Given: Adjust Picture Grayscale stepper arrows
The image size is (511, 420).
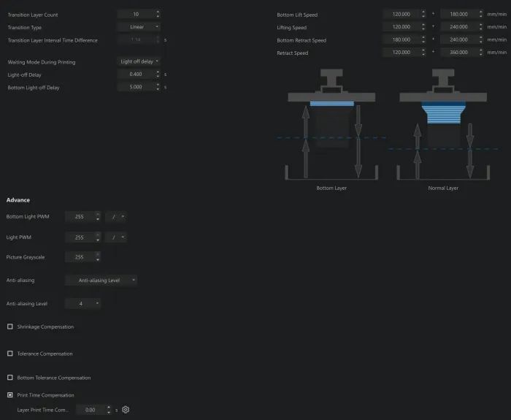Looking at the screenshot, I should tap(98, 257).
